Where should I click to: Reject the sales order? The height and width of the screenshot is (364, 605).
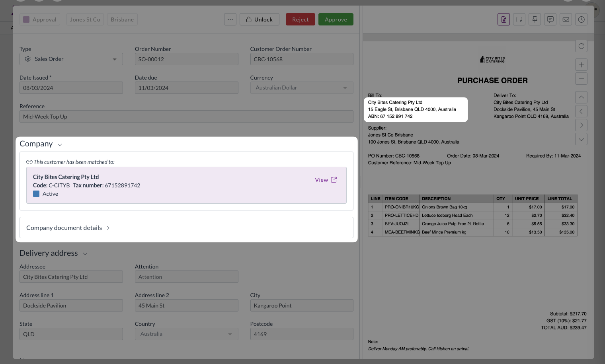[x=301, y=19]
